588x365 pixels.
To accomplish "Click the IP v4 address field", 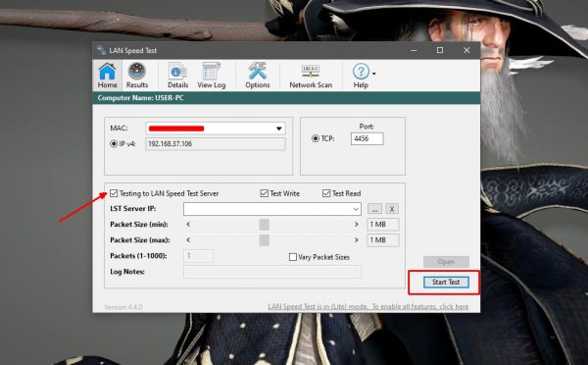I will pos(216,144).
